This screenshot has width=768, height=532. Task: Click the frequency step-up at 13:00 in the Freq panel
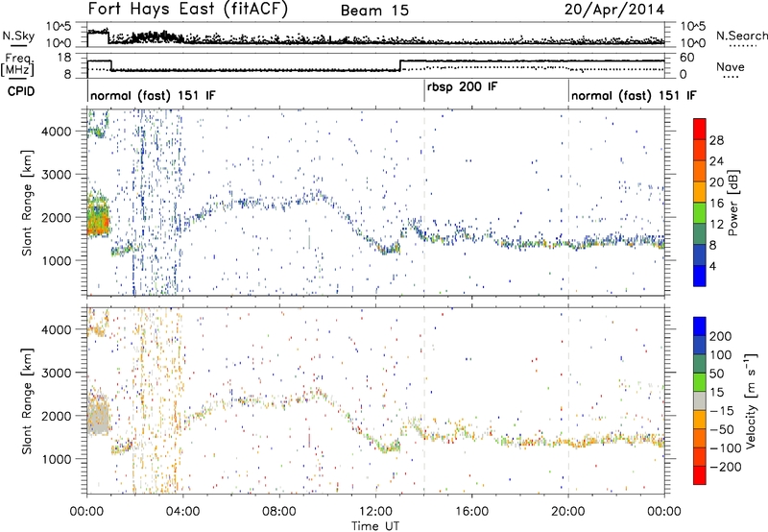(x=400, y=65)
